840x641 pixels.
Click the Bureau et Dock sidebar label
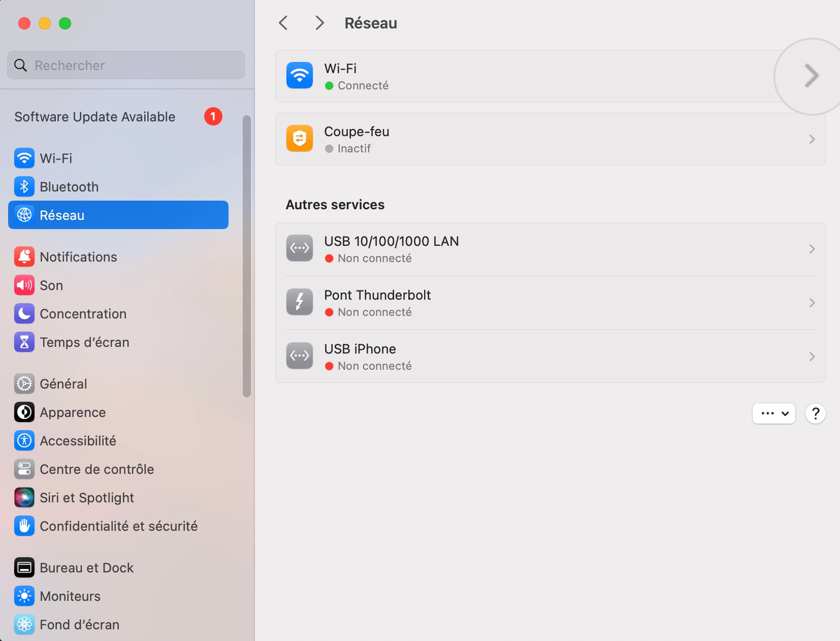86,568
